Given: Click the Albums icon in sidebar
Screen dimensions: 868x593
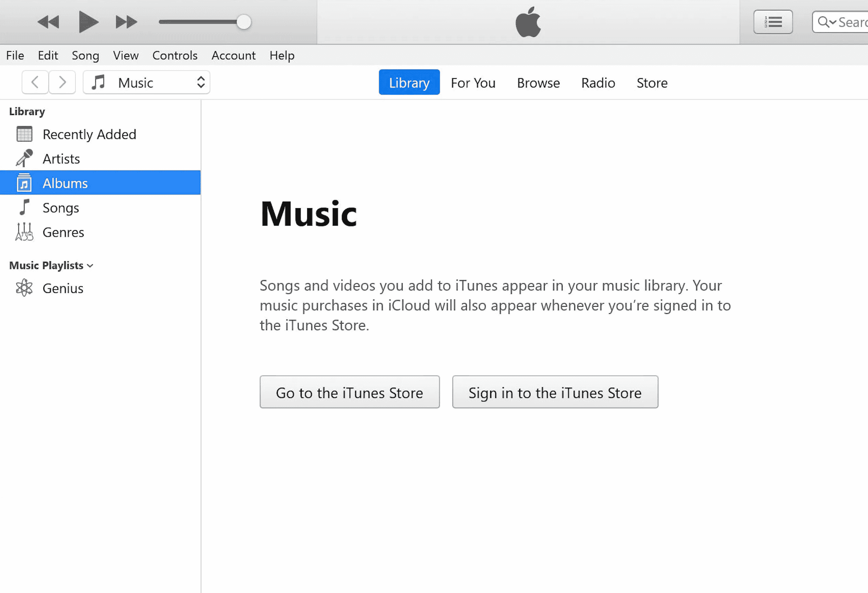Looking at the screenshot, I should [x=24, y=183].
